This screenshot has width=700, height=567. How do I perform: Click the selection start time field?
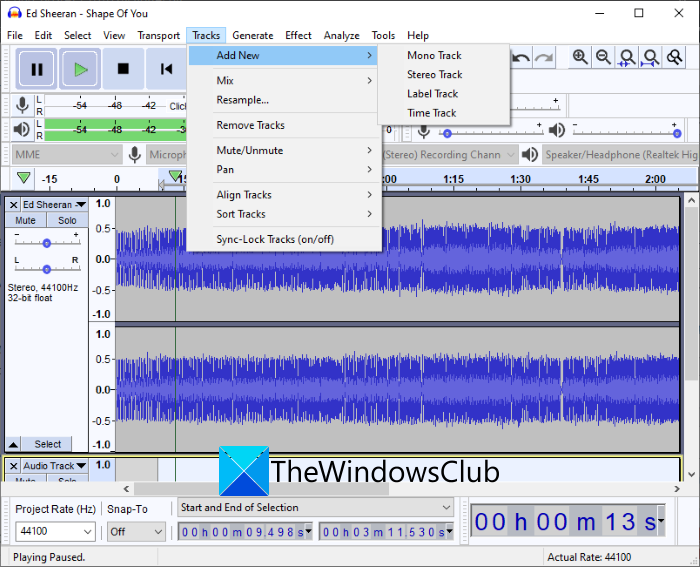click(x=245, y=532)
